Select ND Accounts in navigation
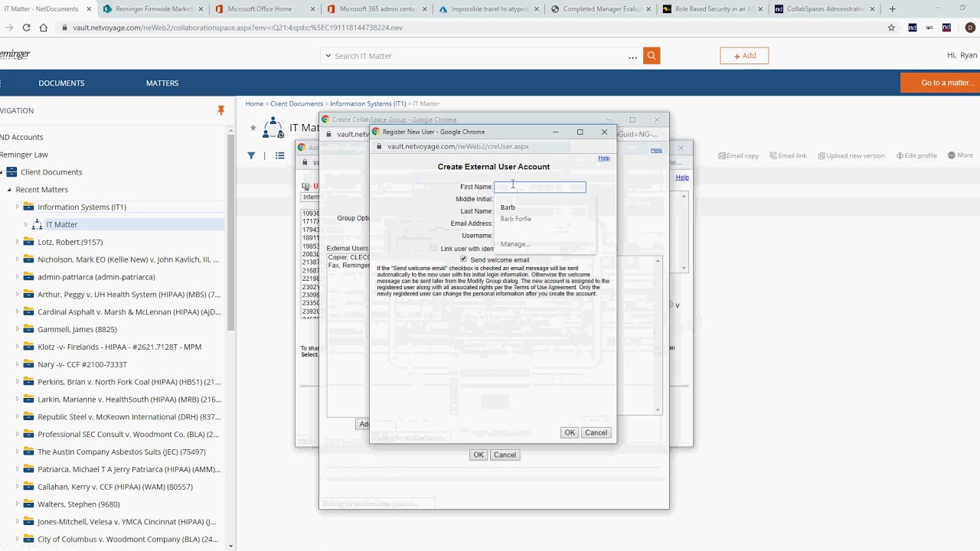 (21, 137)
